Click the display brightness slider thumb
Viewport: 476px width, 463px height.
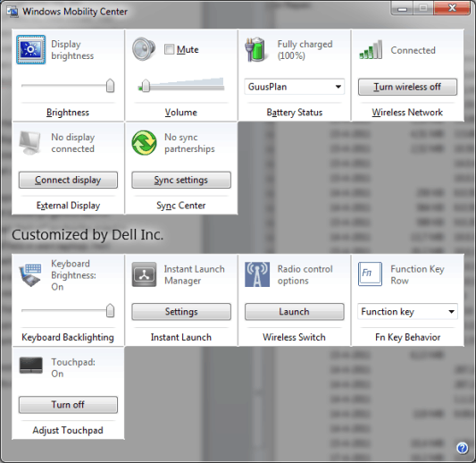(x=110, y=86)
